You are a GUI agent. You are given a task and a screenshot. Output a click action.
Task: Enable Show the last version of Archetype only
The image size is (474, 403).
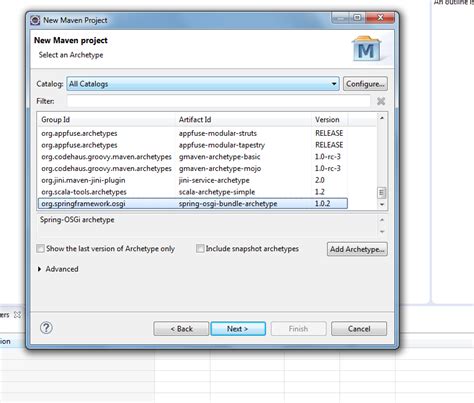click(x=40, y=249)
